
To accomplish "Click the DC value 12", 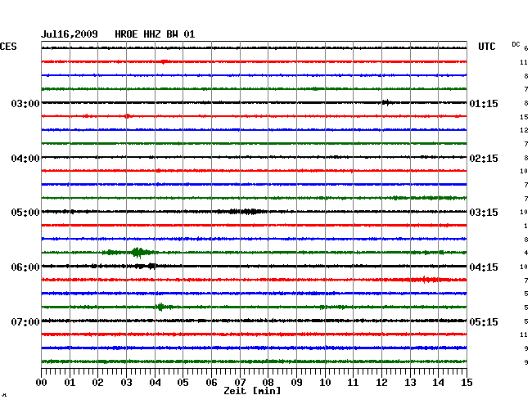I will [524, 130].
